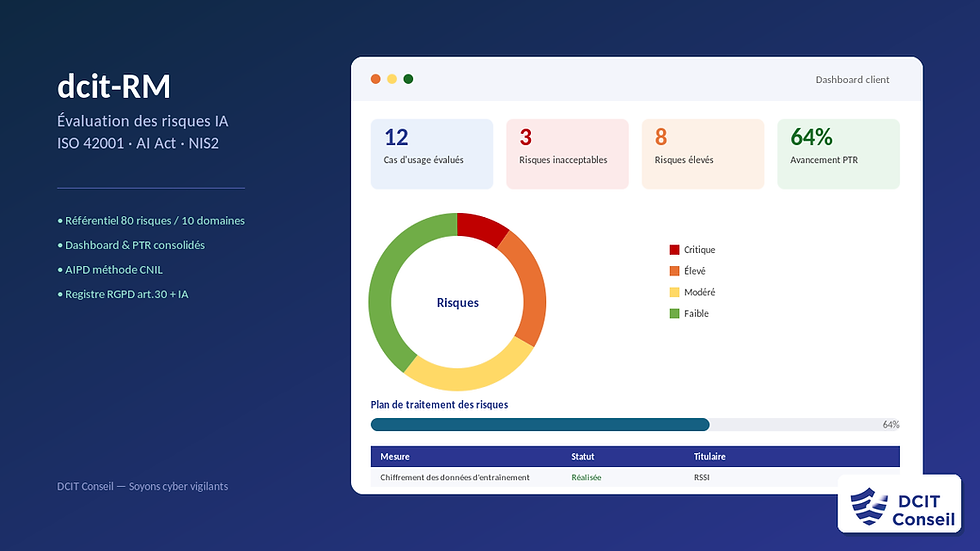This screenshot has height=551, width=980.
Task: Click Registre RGPD art.30 + IA bullet
Action: point(123,294)
